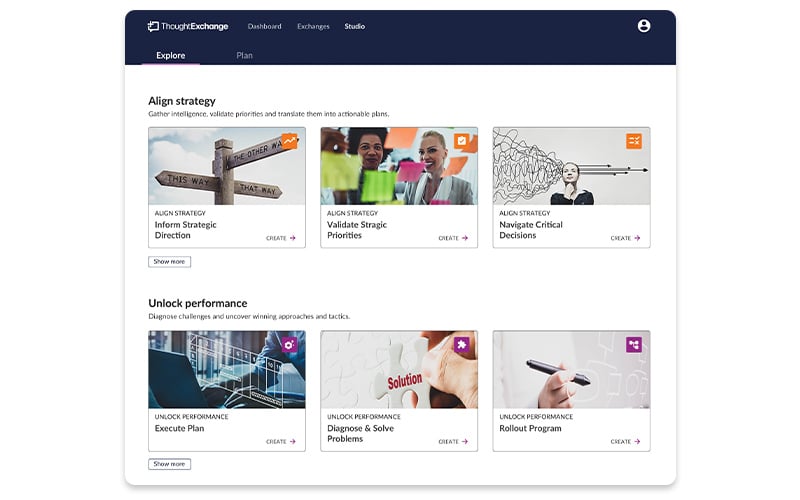Viewport: 800px width, 500px height.
Task: Click the purple gear icon on Execute Plan
Action: [289, 344]
